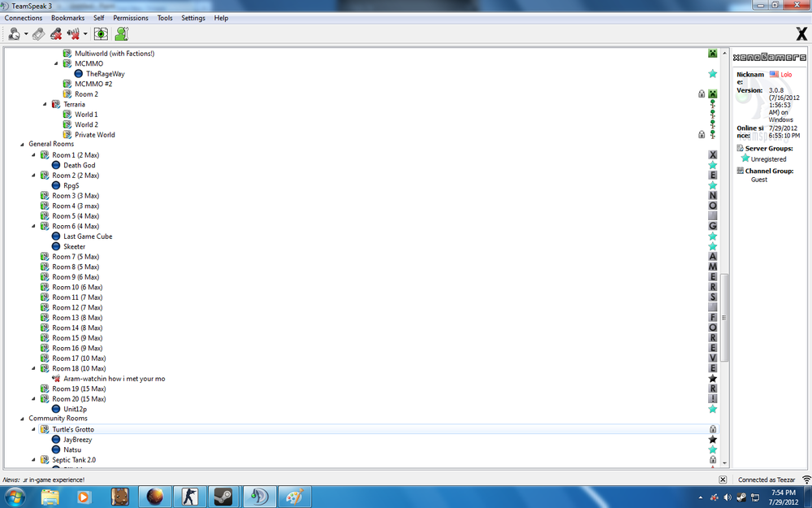Open the Permissions menu
This screenshot has height=508, width=812.
click(131, 18)
